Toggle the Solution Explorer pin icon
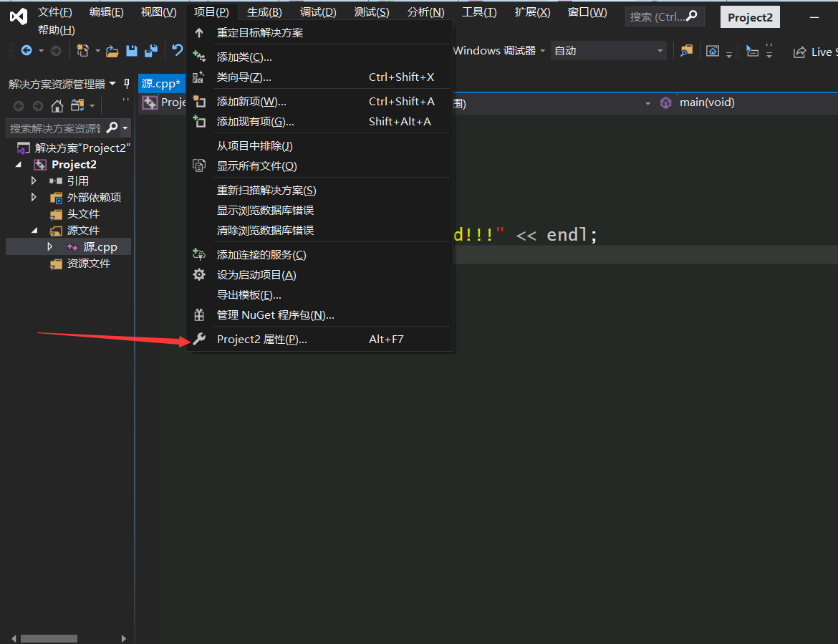This screenshot has width=838, height=644. (127, 84)
